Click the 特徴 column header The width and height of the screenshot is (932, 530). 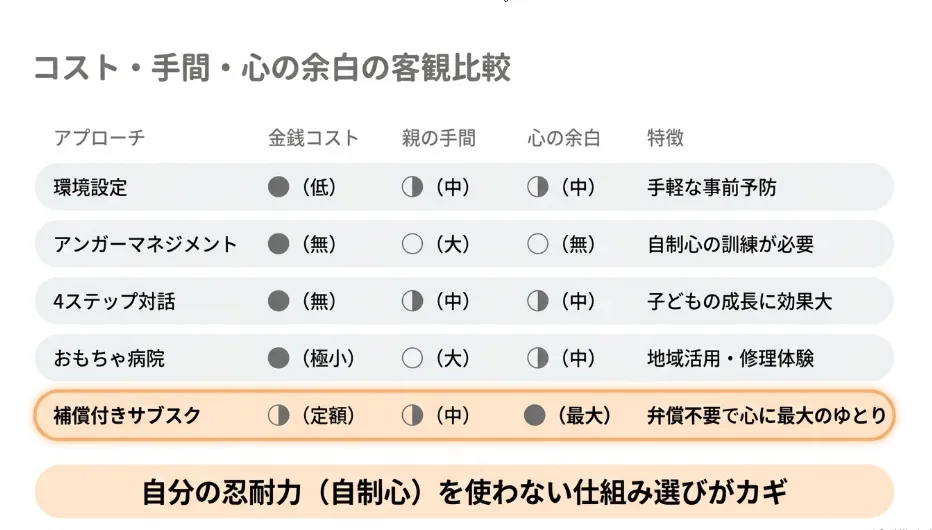[x=665, y=138]
